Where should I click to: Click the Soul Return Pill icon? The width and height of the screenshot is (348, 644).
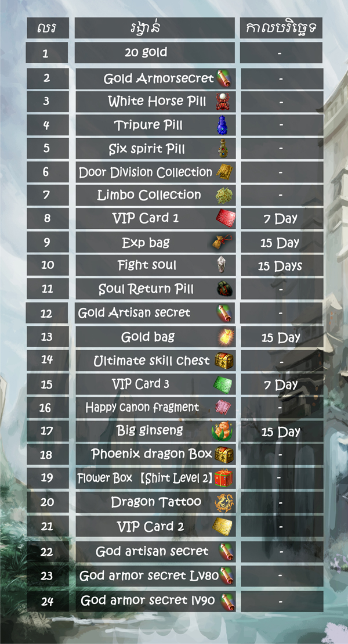pyautogui.click(x=225, y=289)
